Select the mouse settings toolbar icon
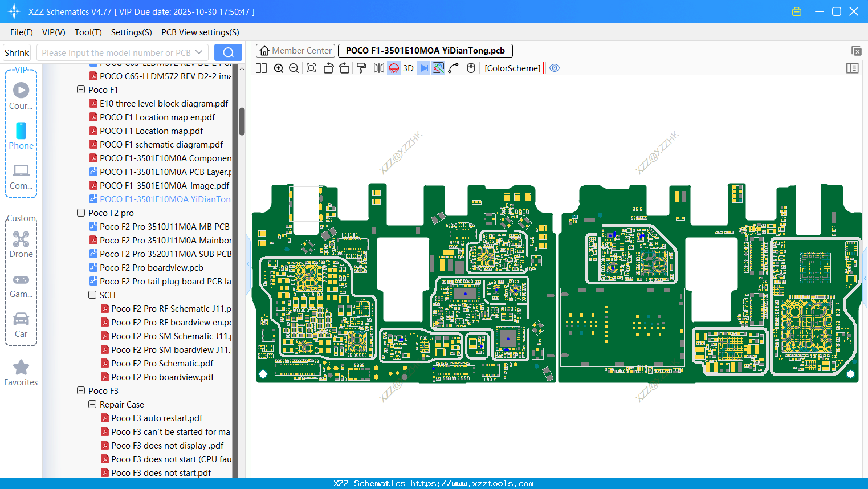The image size is (868, 489). tap(471, 68)
